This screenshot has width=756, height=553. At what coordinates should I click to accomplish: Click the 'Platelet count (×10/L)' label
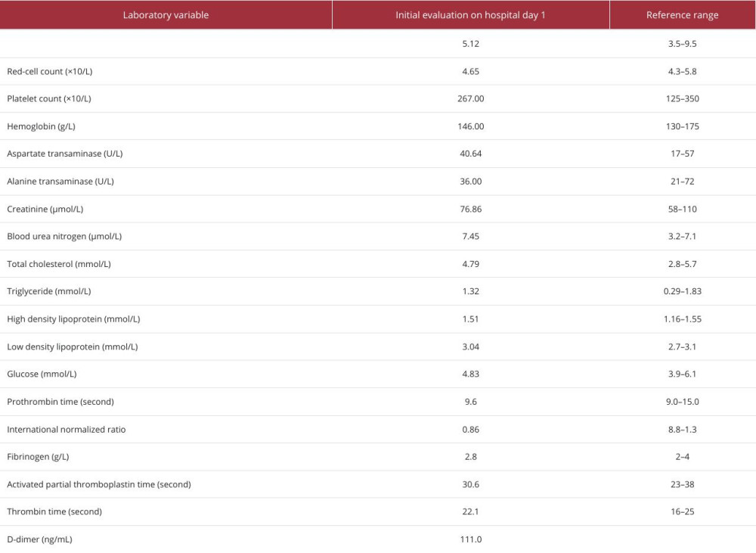(x=49, y=98)
